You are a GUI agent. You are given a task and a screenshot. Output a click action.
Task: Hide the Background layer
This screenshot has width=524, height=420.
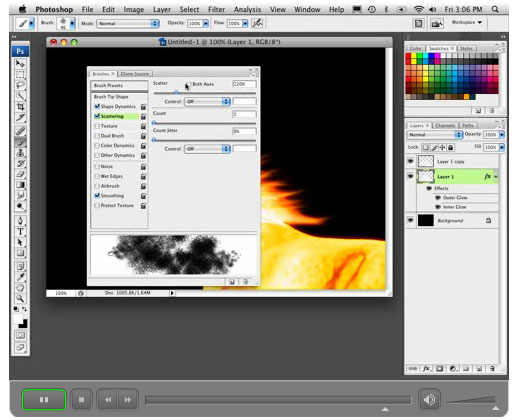(411, 220)
